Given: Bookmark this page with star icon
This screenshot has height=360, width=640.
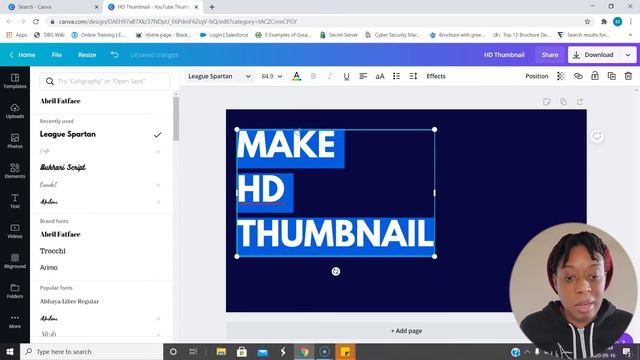Looking at the screenshot, I should coord(587,22).
